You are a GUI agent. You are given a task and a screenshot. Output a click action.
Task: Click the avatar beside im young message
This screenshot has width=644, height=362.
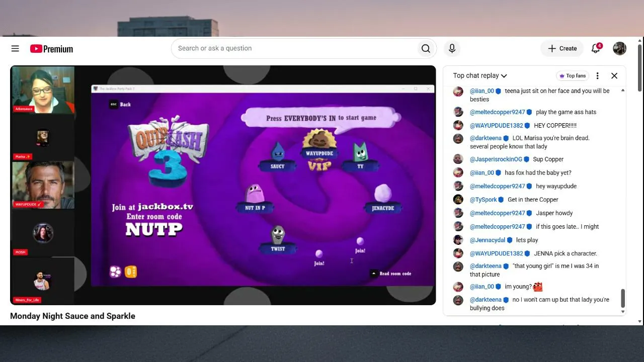tap(458, 287)
